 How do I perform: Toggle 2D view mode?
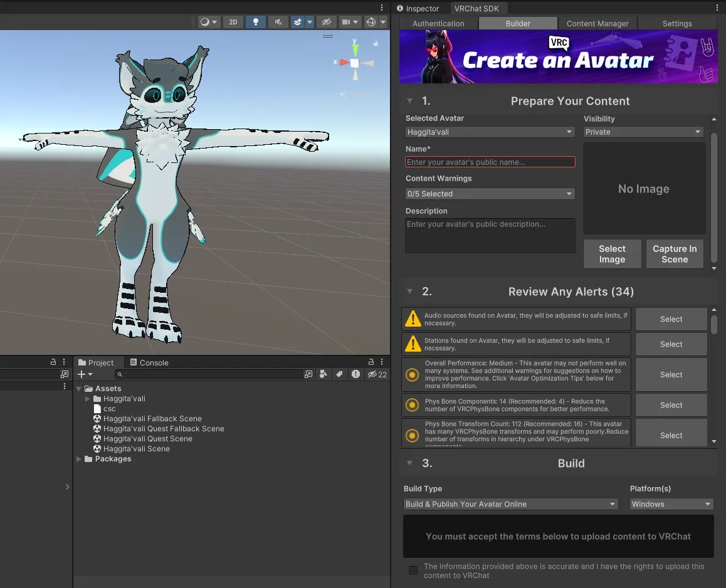pos(233,22)
